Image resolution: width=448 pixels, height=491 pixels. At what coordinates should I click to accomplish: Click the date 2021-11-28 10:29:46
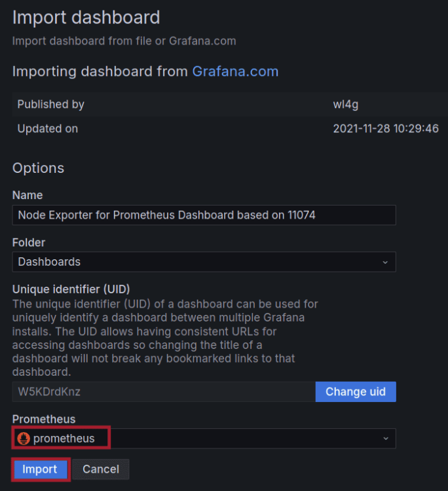coord(386,128)
